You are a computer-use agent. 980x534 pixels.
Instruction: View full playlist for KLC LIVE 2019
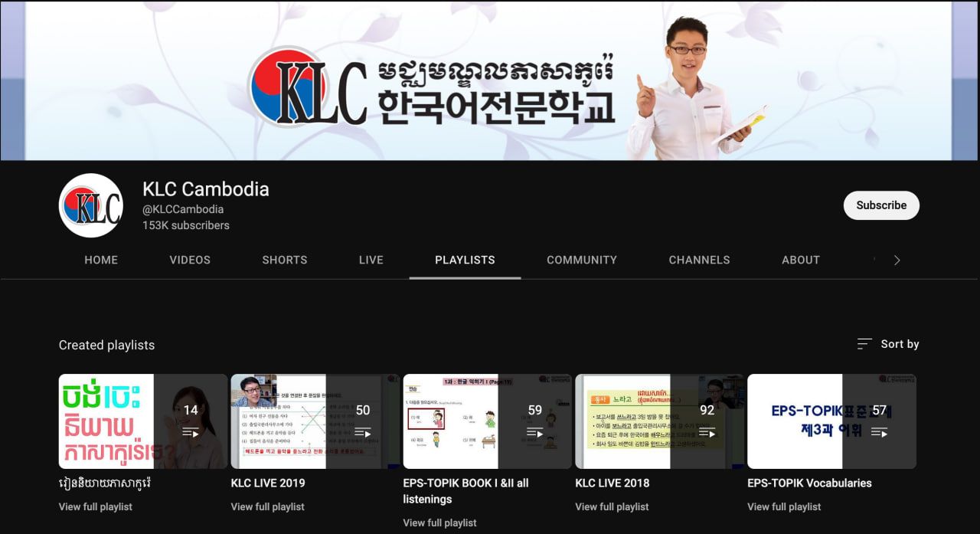pos(268,506)
